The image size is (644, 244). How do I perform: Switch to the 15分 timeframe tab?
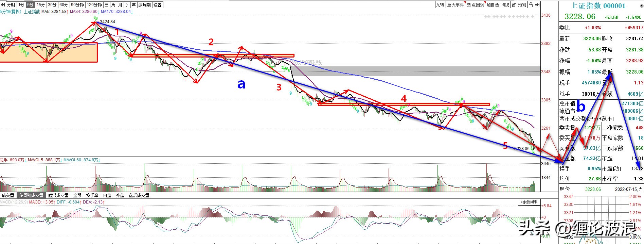41,5
